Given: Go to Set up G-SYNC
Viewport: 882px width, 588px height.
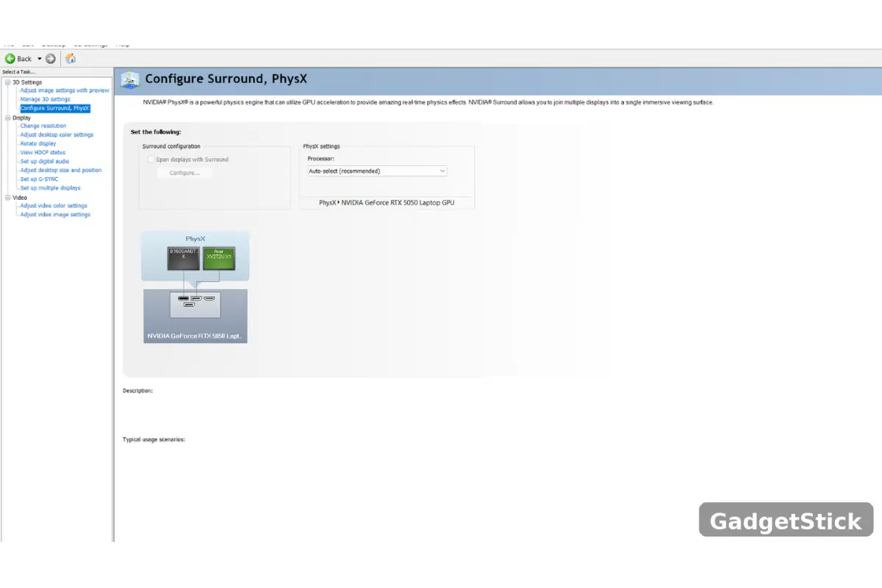Looking at the screenshot, I should click(40, 179).
